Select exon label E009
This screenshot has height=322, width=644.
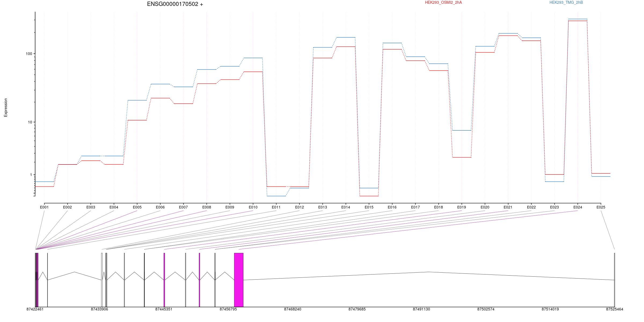(230, 207)
